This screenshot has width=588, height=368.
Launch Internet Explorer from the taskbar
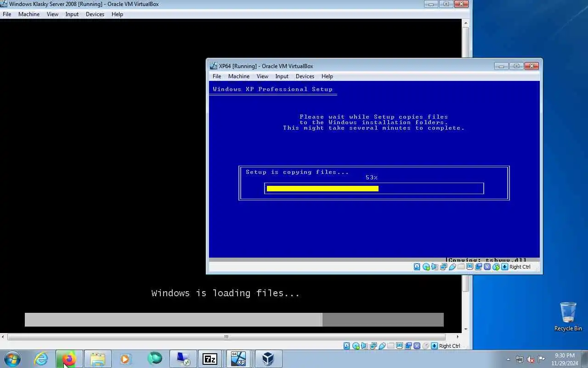tap(41, 359)
